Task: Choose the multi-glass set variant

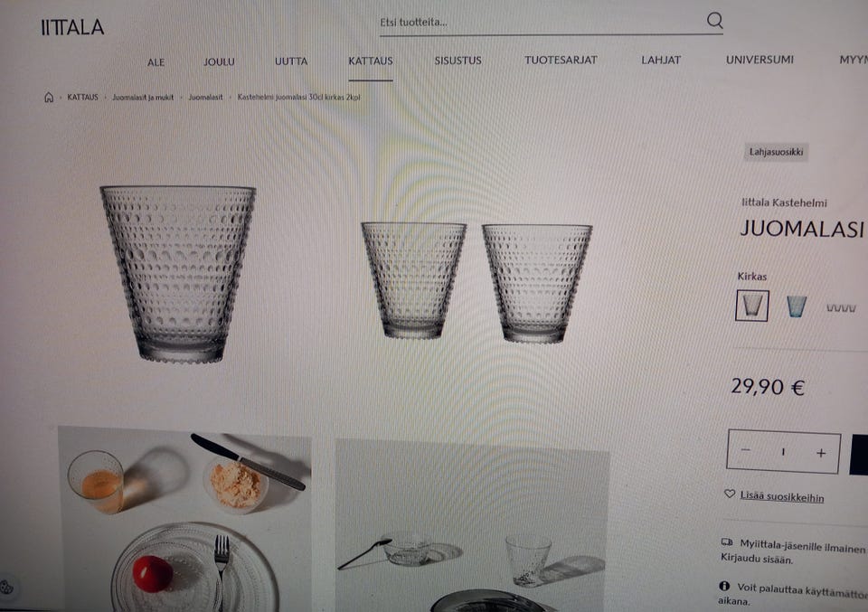Action: [841, 307]
